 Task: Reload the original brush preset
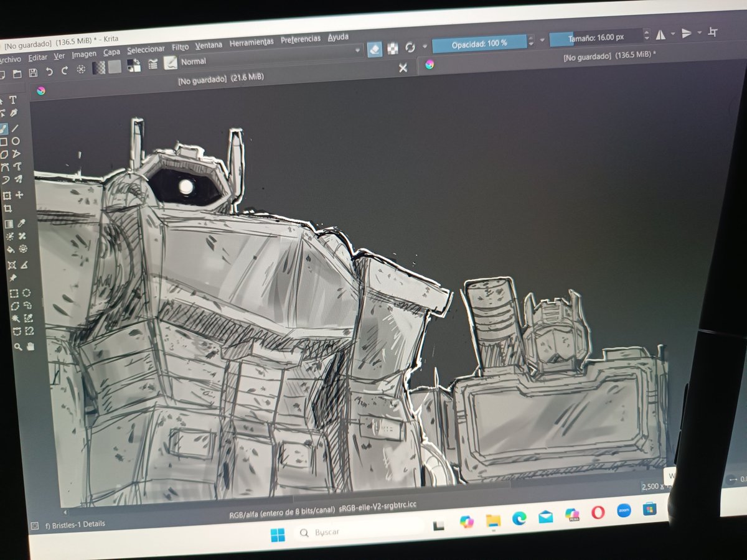pyautogui.click(x=410, y=47)
